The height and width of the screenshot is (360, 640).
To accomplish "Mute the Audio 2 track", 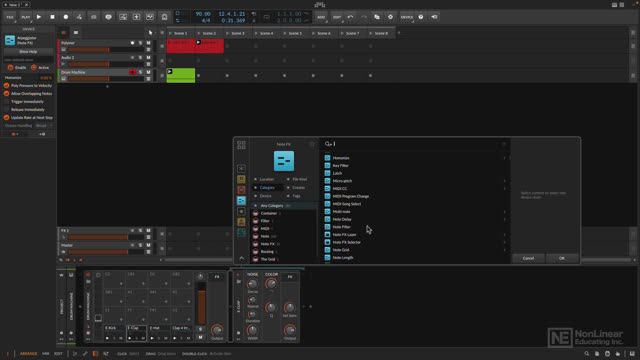I will 148,58.
